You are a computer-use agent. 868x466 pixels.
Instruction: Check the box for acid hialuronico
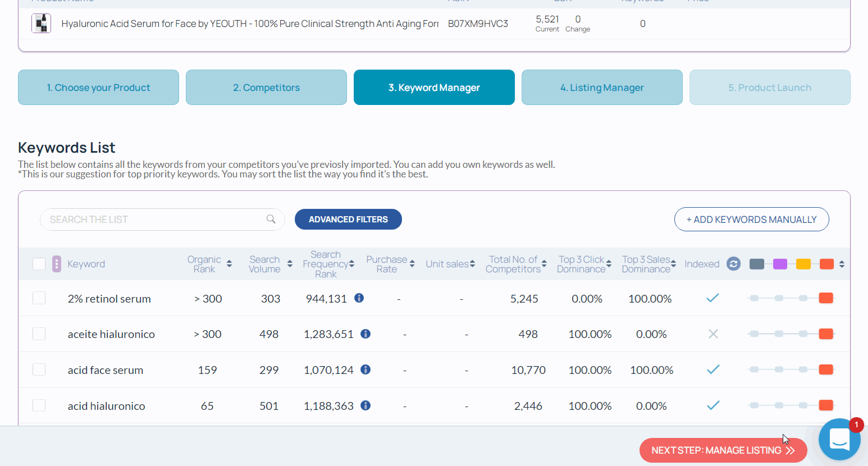[39, 405]
